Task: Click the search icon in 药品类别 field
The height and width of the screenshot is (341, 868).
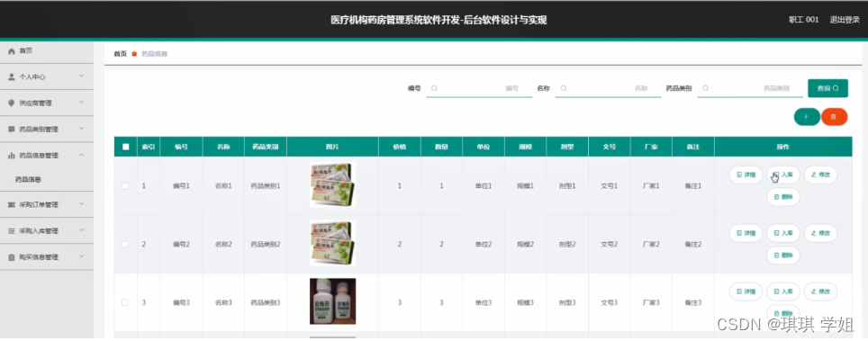Action: tap(705, 88)
